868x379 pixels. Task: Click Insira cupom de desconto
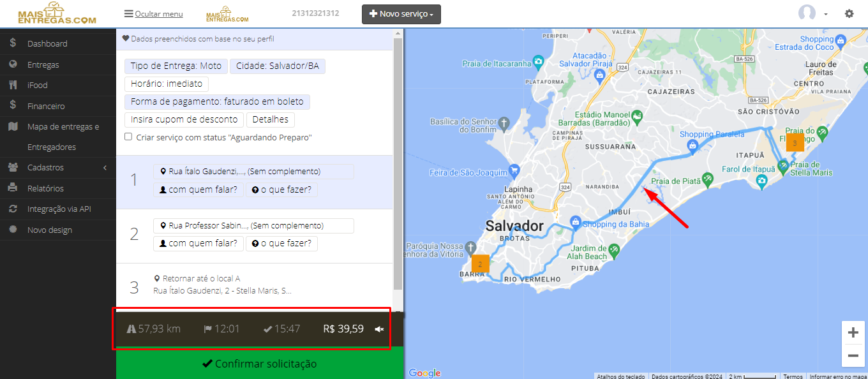(184, 119)
